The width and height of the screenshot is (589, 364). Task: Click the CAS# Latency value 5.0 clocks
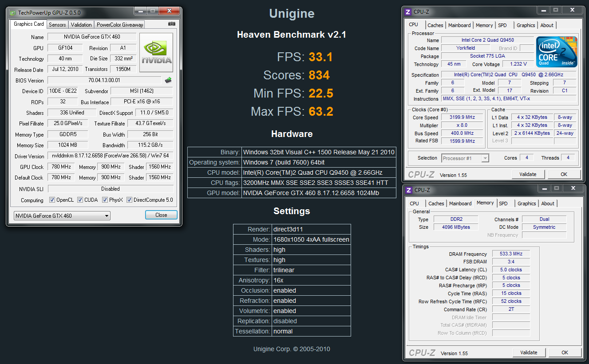pyautogui.click(x=511, y=270)
